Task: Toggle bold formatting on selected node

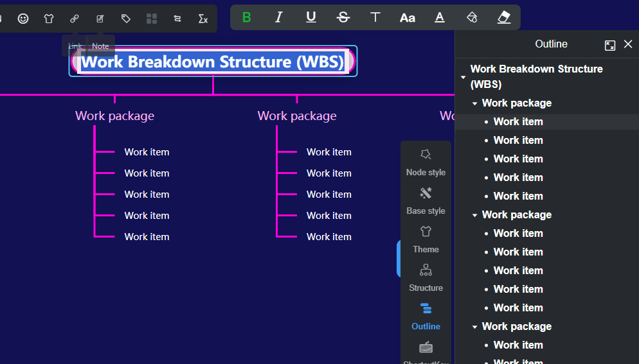Action: 246,18
